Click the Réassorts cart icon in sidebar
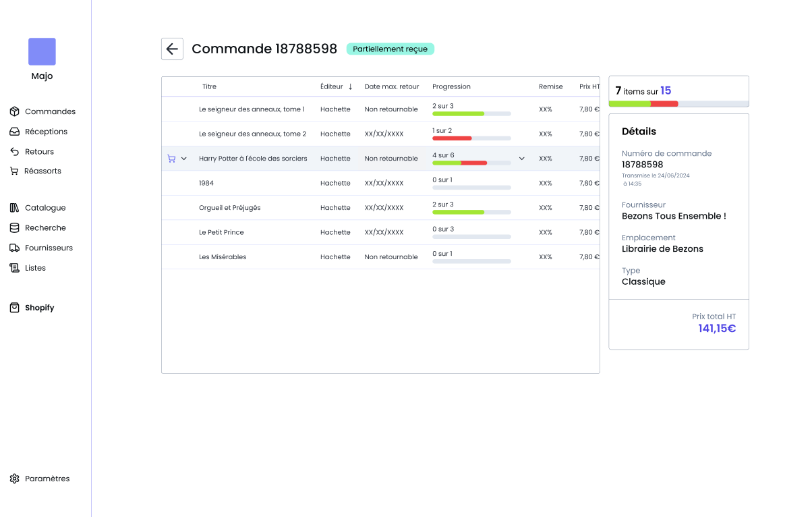 pyautogui.click(x=14, y=171)
